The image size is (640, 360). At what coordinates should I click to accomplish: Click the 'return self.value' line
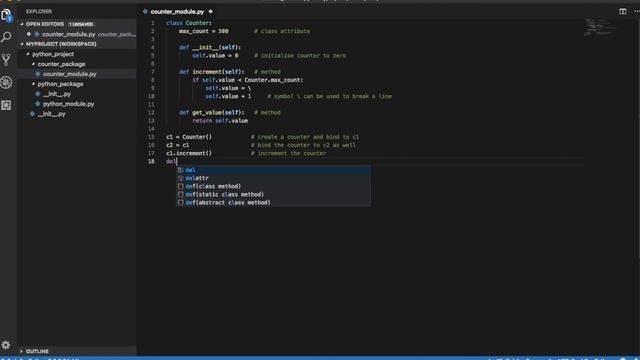(220, 121)
